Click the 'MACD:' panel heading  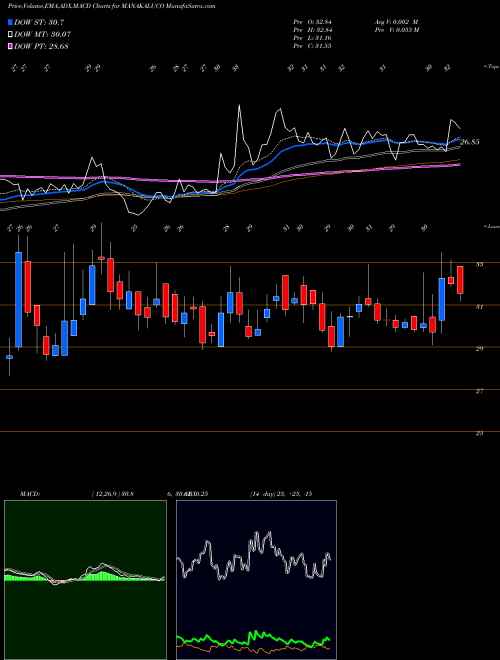(x=30, y=494)
